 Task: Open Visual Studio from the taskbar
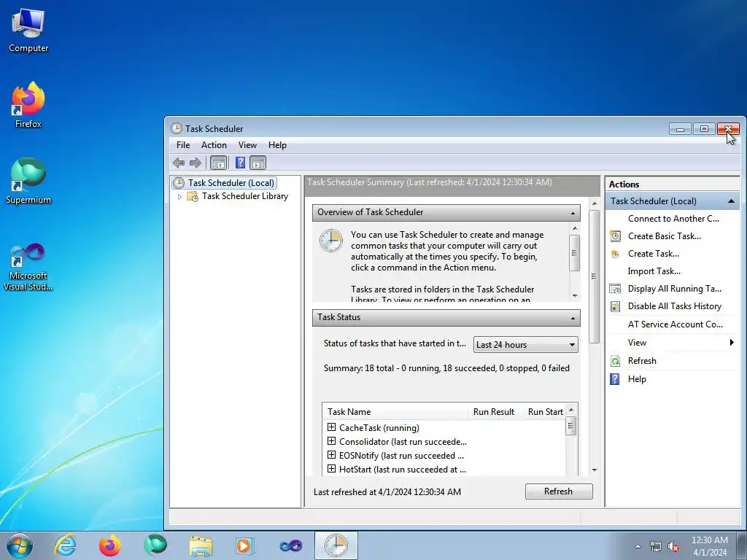[291, 545]
